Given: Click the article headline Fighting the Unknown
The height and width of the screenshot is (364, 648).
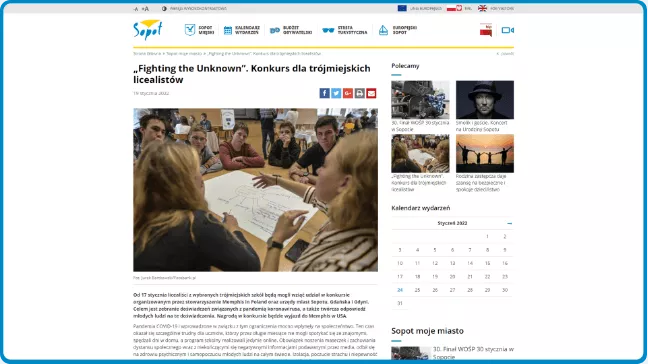Looking at the screenshot, I should coord(252,74).
